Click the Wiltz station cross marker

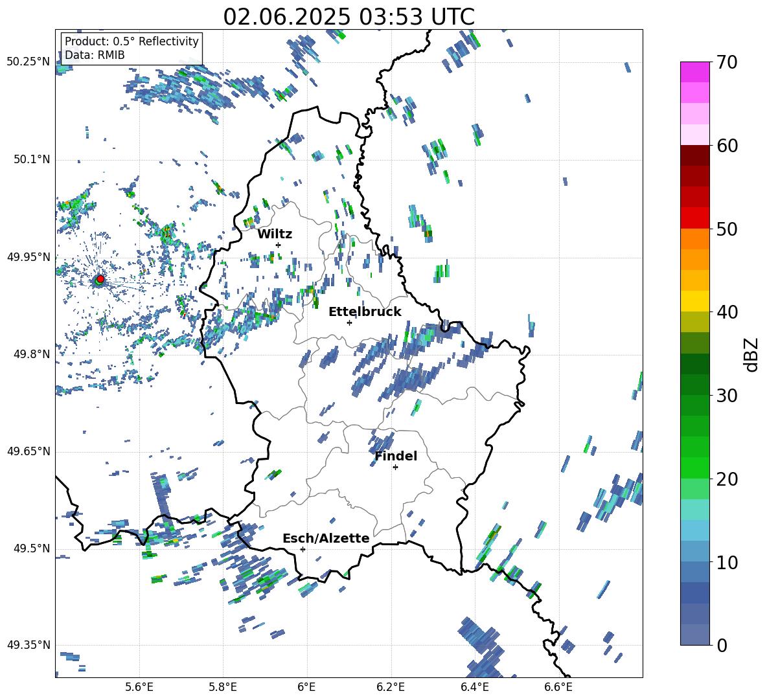tap(279, 245)
